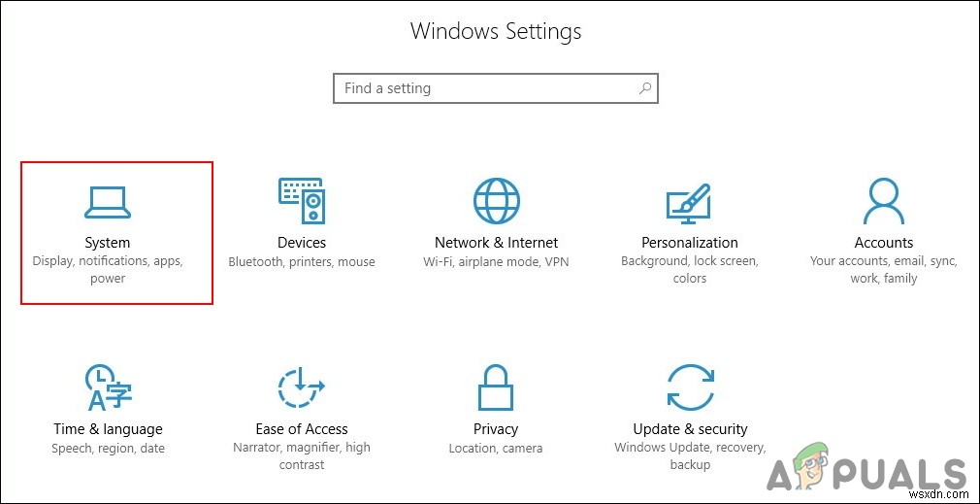Click the magnifying glass search icon
The image size is (980, 504).
click(644, 88)
